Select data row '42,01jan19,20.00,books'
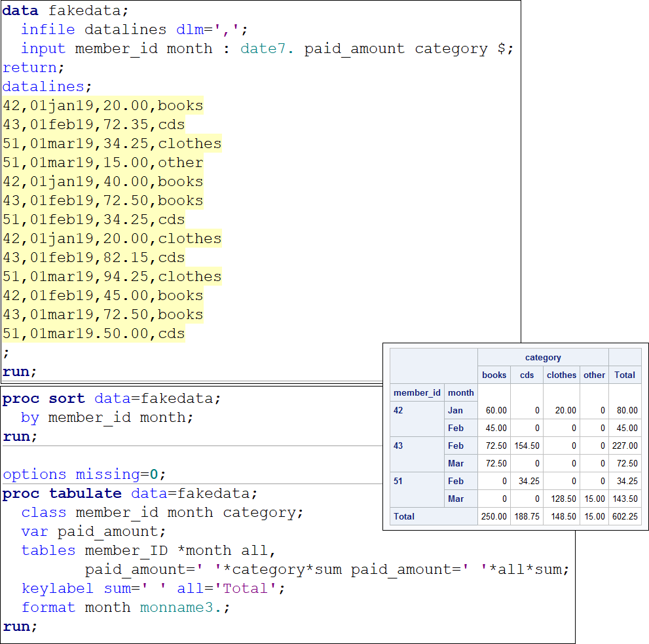The width and height of the screenshot is (649, 644). pyautogui.click(x=103, y=105)
